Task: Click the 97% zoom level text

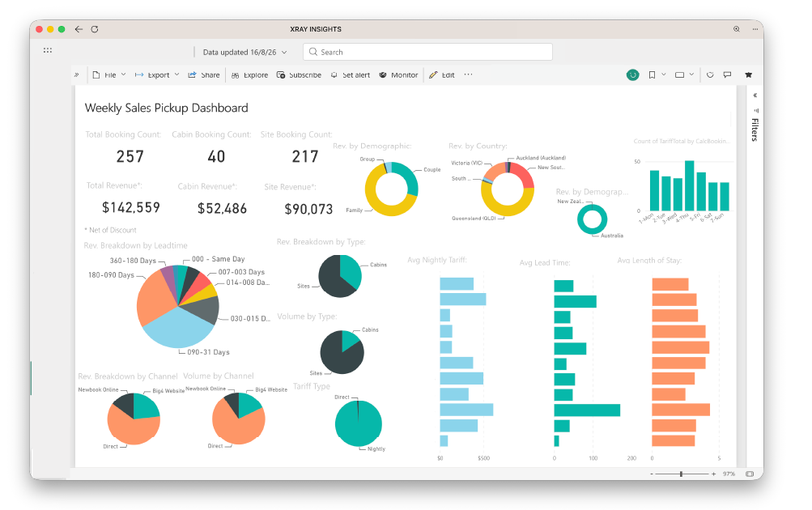Action: (x=729, y=474)
